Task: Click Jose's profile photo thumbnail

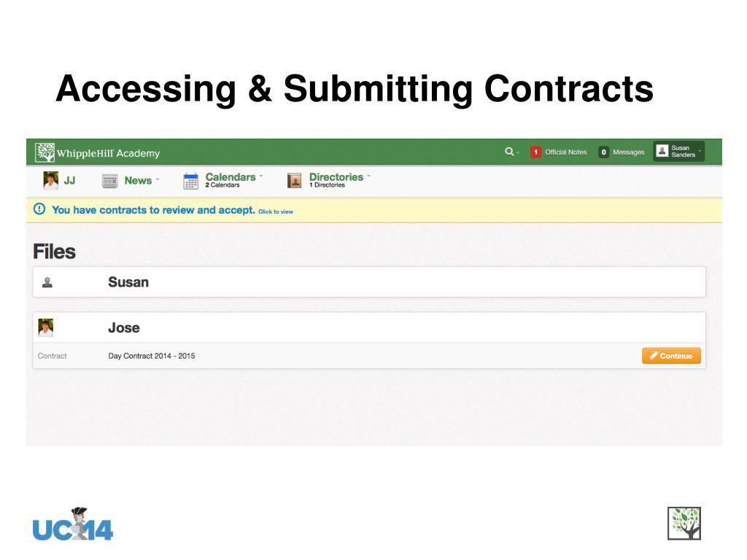Action: [x=47, y=327]
